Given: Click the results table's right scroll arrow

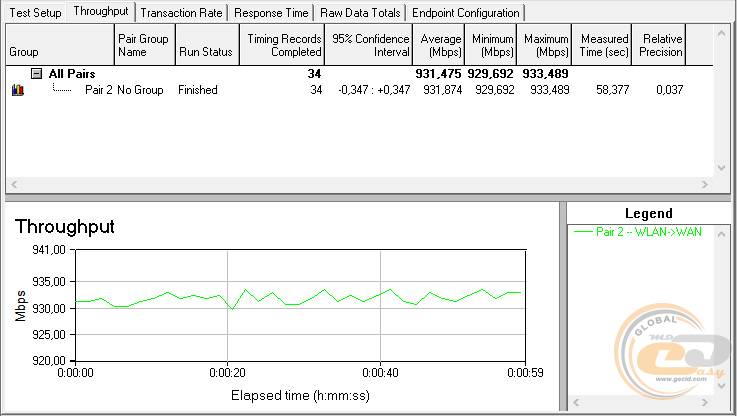Looking at the screenshot, I should click(706, 184).
